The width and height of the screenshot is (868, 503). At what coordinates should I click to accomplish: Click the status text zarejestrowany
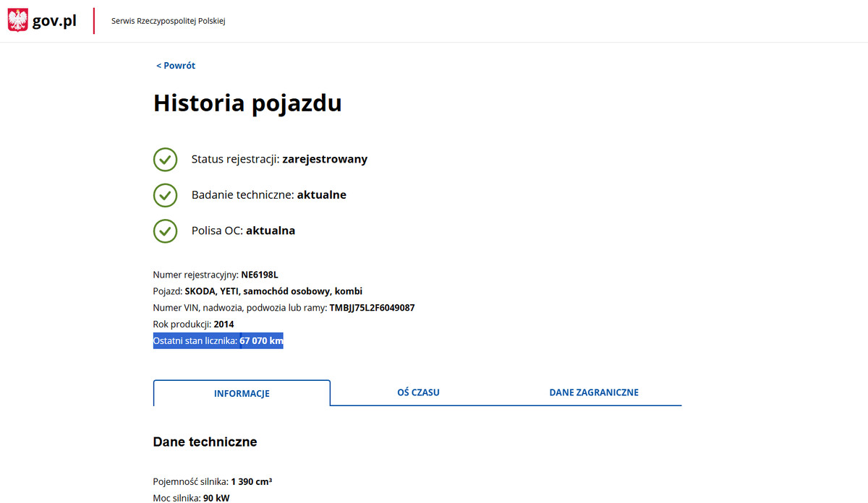325,159
